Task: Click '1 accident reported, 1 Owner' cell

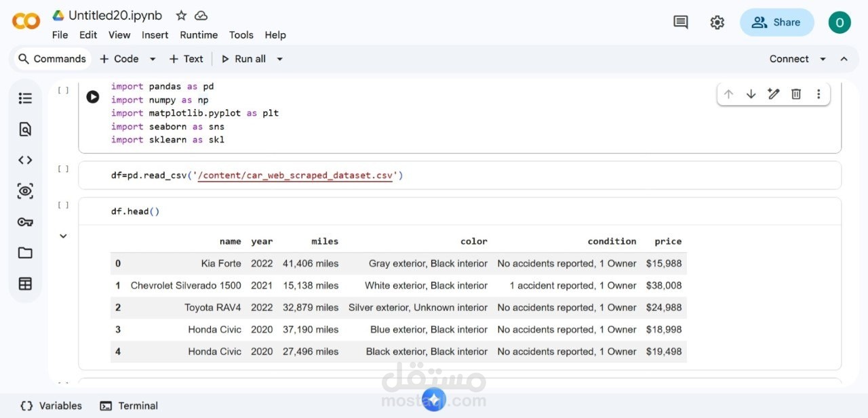Action: 573,285
